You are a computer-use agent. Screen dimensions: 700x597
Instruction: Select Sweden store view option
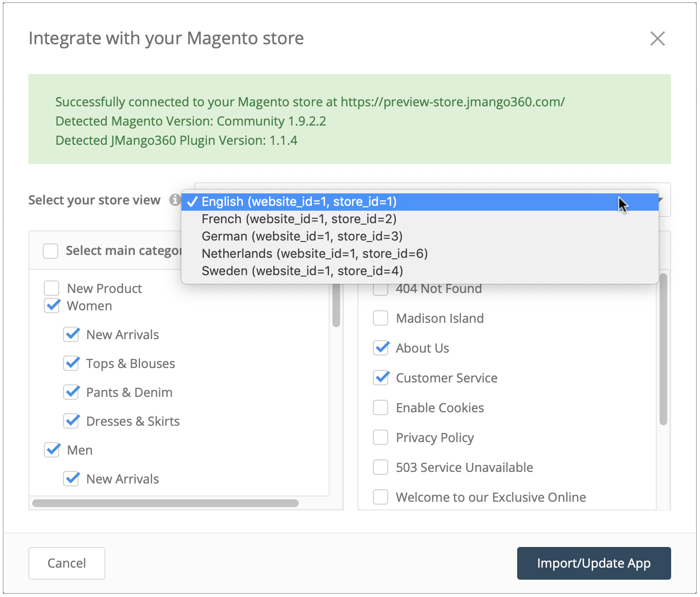302,271
